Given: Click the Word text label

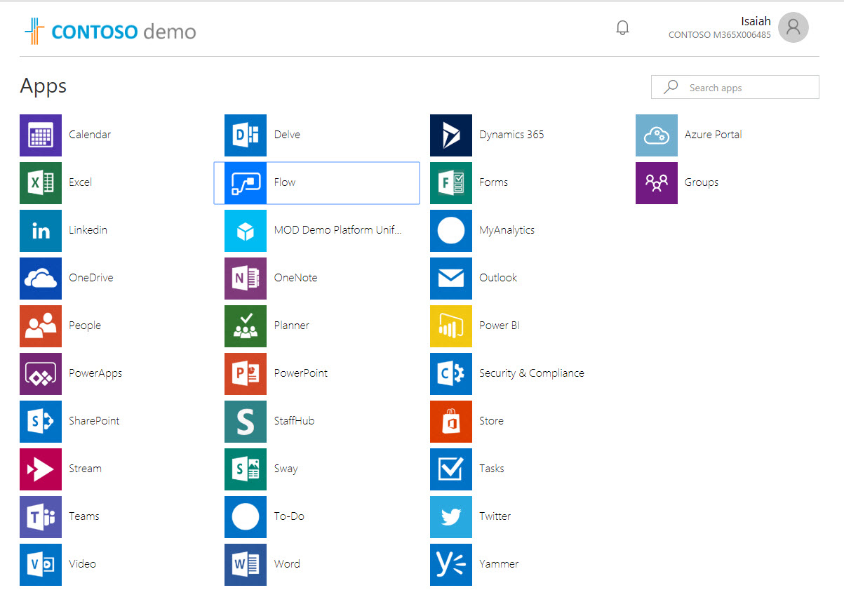Looking at the screenshot, I should coord(287,564).
